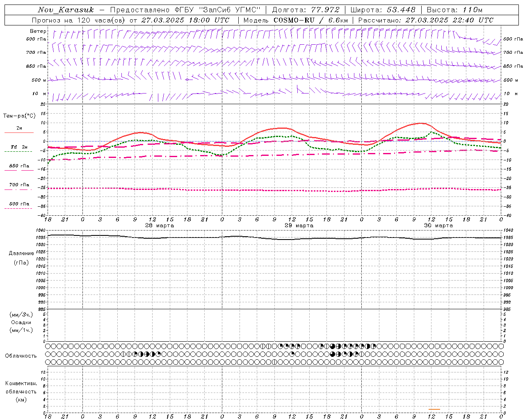Click the legend line sample under '2м'
The height and width of the screenshot is (420, 525).
click(x=19, y=132)
